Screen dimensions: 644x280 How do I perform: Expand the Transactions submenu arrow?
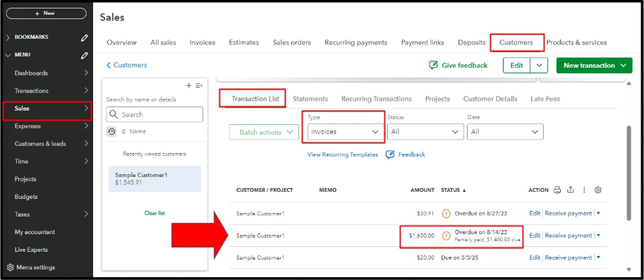pos(86,91)
